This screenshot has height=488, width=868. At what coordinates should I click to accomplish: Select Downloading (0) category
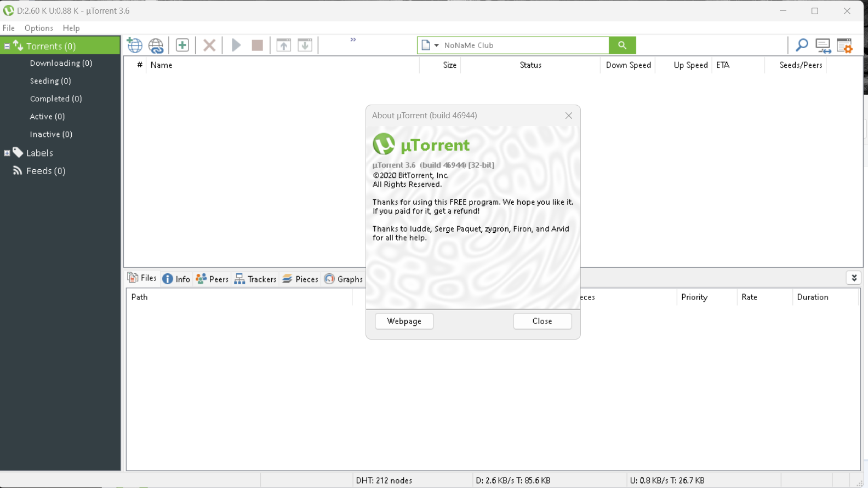click(61, 63)
